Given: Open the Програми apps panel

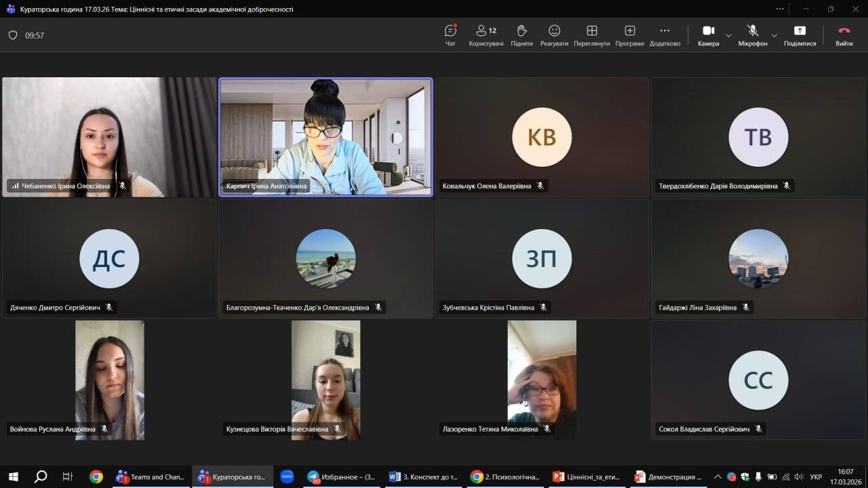Looking at the screenshot, I should pyautogui.click(x=629, y=35).
